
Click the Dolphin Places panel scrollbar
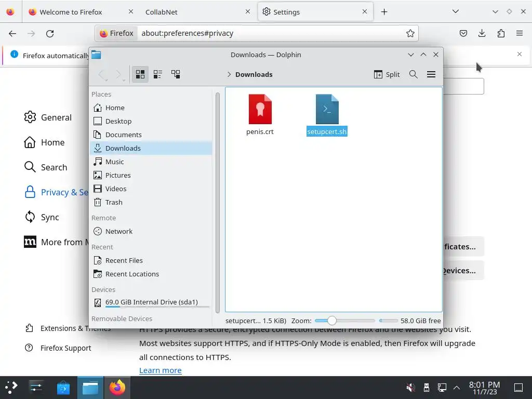coord(218,203)
